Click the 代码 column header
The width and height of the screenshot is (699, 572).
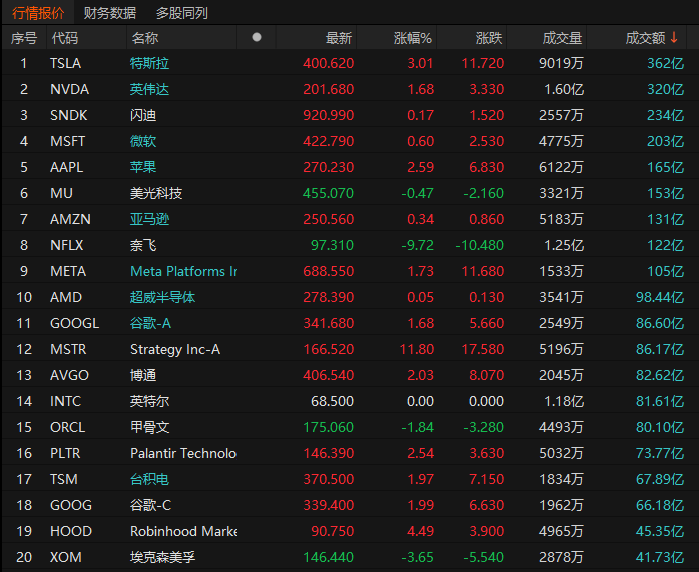point(65,38)
